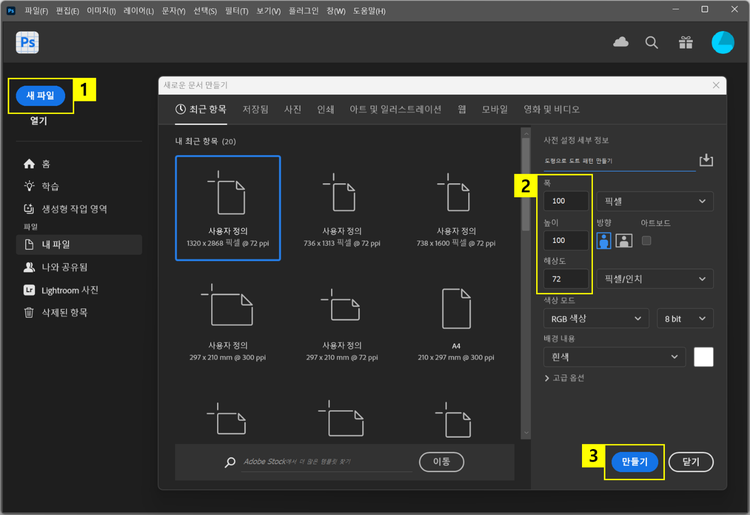Open 필터(T) menu
750x515 pixels.
237,11
